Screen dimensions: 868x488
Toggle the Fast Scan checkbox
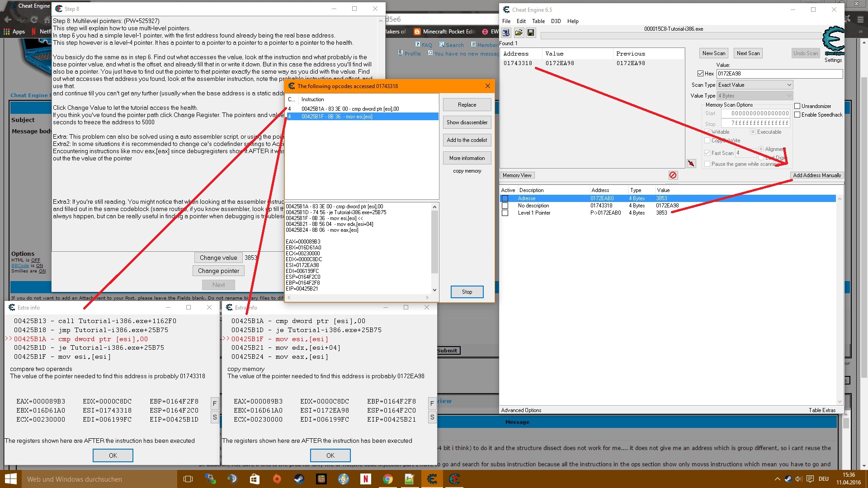708,153
